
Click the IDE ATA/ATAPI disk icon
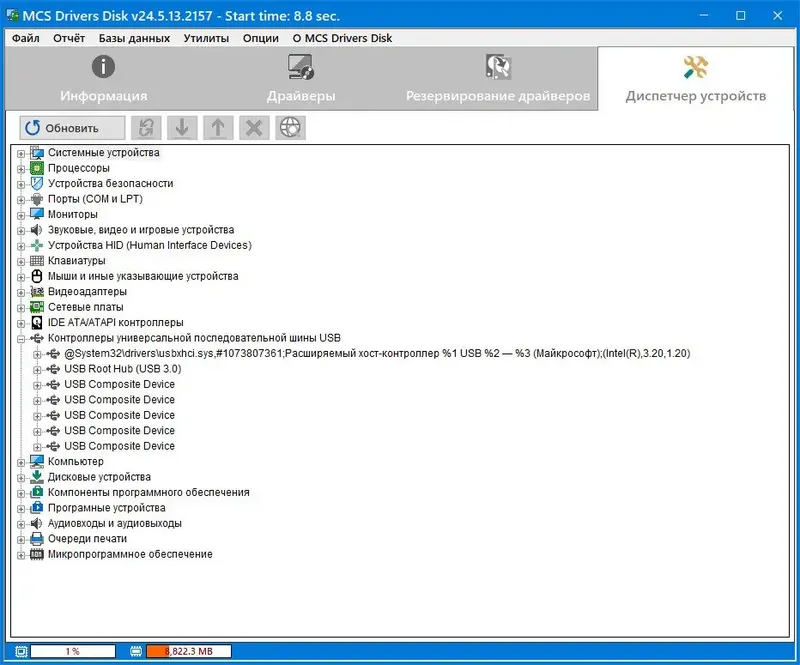tap(37, 323)
